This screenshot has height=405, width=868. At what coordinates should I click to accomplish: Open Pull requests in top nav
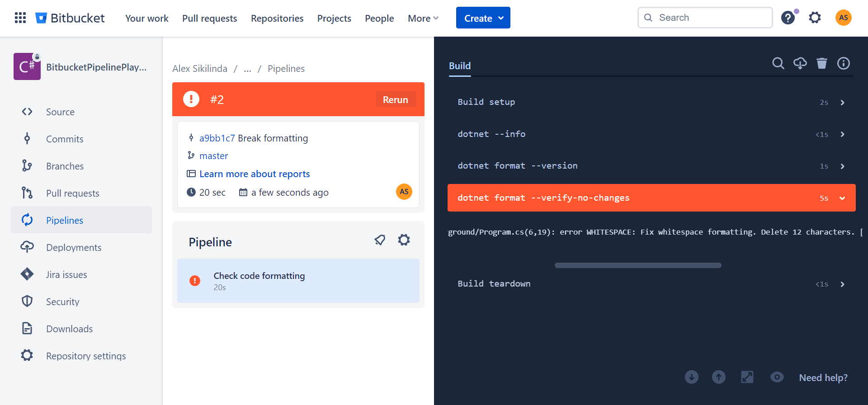pos(210,18)
